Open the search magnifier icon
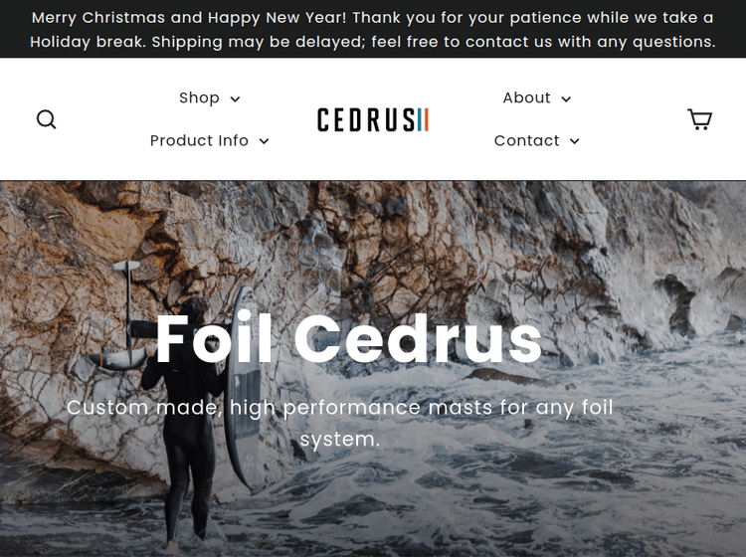Image resolution: width=746 pixels, height=560 pixels. click(x=46, y=119)
